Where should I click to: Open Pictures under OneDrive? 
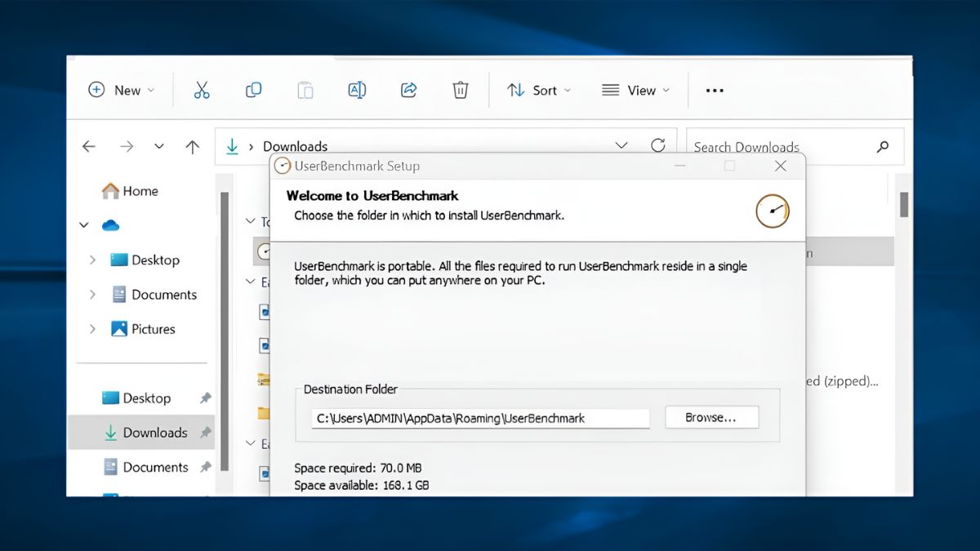(143, 329)
